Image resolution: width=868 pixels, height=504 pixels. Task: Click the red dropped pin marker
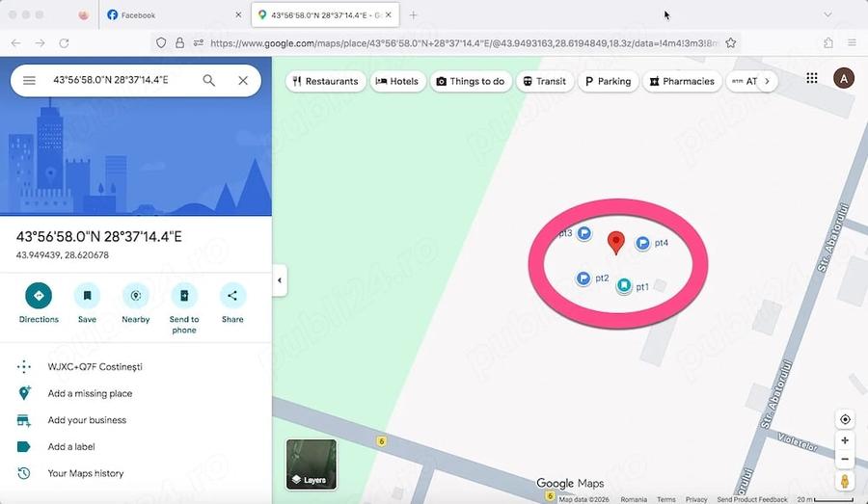click(x=616, y=243)
